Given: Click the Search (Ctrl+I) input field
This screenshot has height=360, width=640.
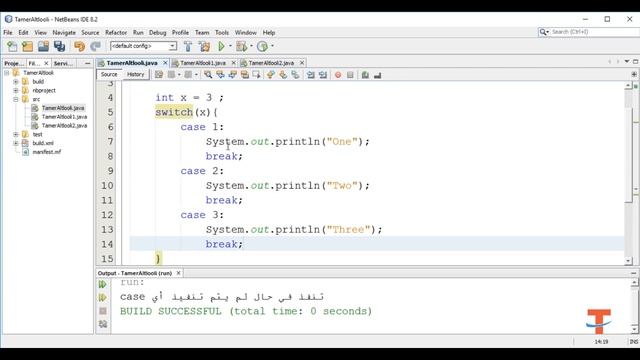Looking at the screenshot, I should 593,32.
